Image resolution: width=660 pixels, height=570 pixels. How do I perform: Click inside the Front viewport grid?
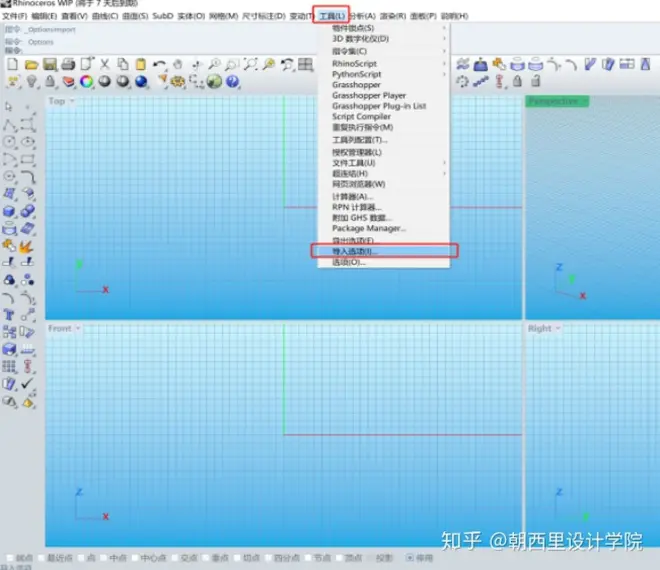[283, 434]
